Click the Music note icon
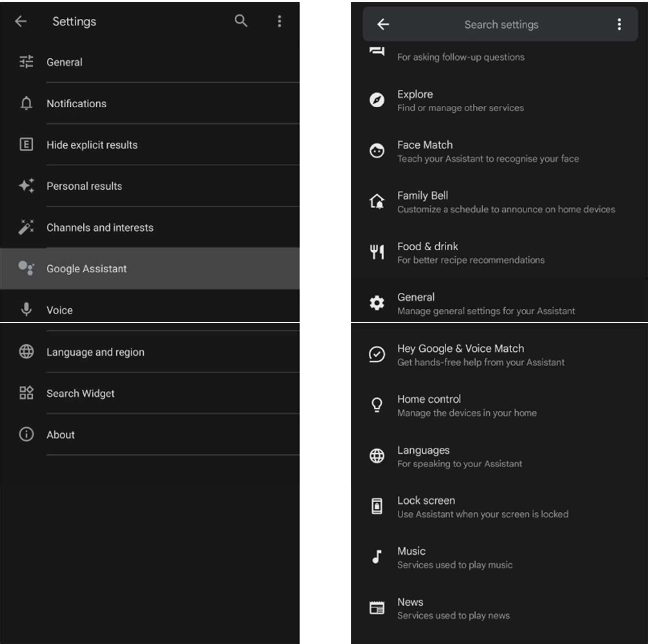 click(x=377, y=557)
